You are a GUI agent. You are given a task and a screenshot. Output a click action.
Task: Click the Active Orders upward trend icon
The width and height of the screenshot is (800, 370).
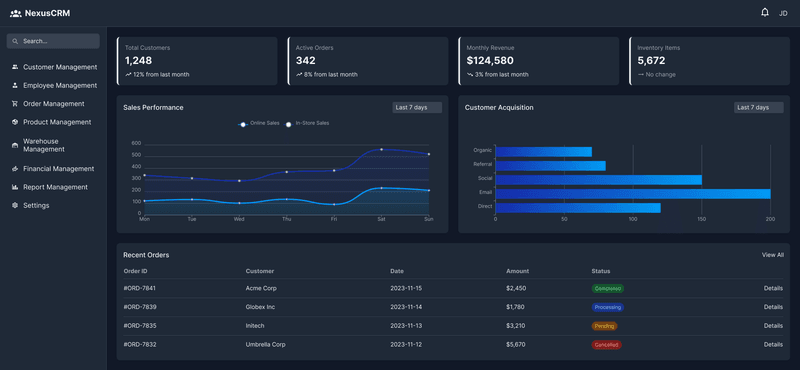coord(299,75)
